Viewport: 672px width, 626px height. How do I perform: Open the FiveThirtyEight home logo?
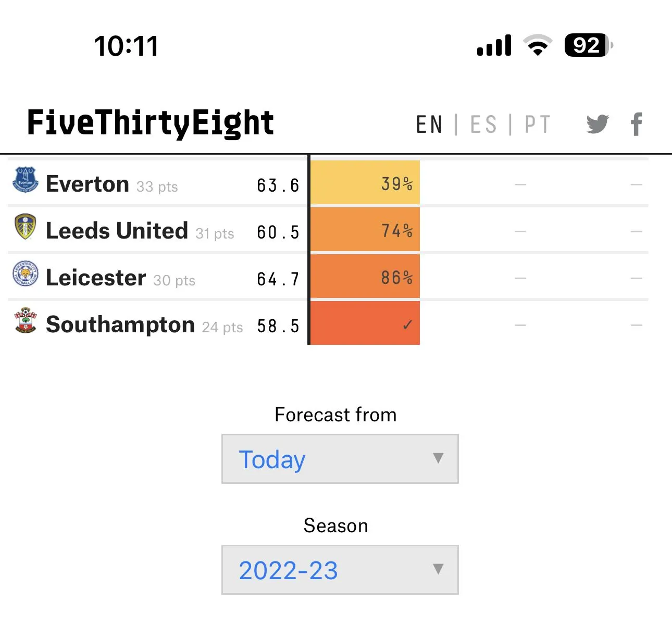click(150, 123)
